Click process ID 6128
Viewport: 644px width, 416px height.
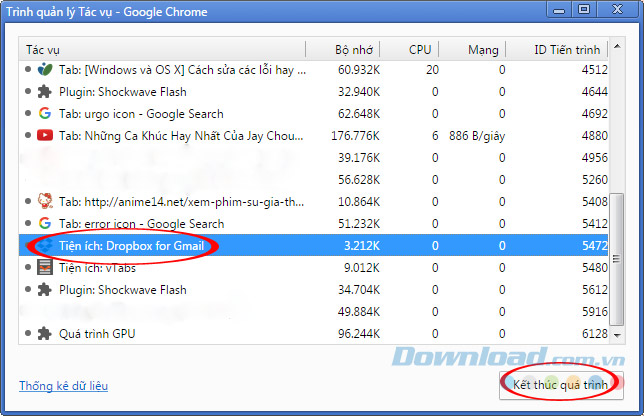(595, 334)
